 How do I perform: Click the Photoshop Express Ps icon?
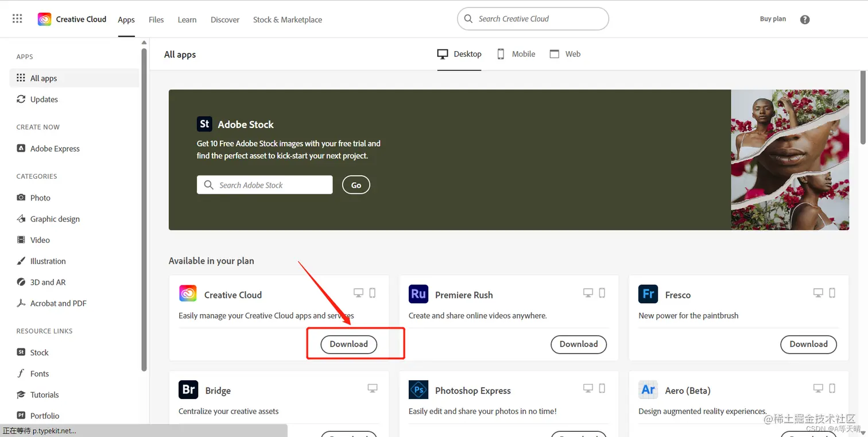pyautogui.click(x=418, y=389)
